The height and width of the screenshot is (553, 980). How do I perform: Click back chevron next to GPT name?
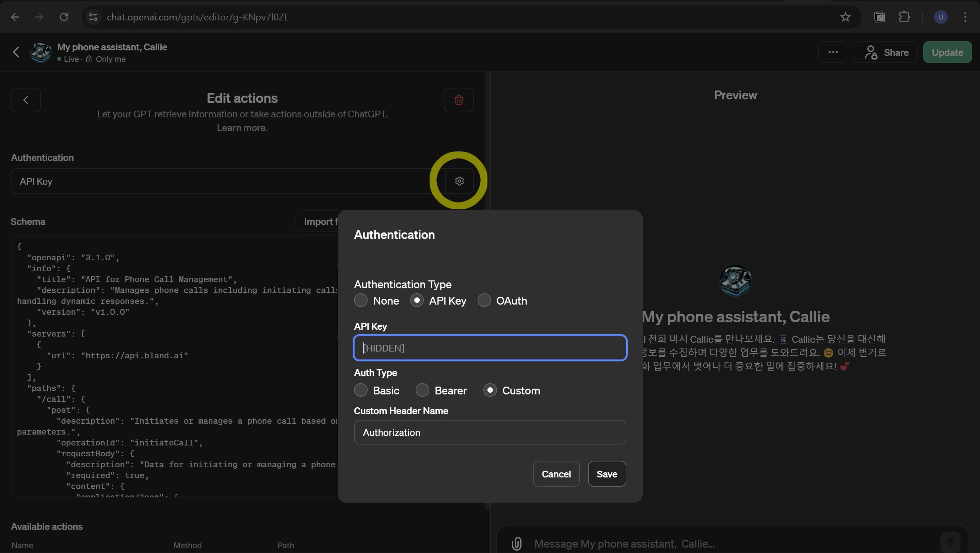(x=16, y=52)
